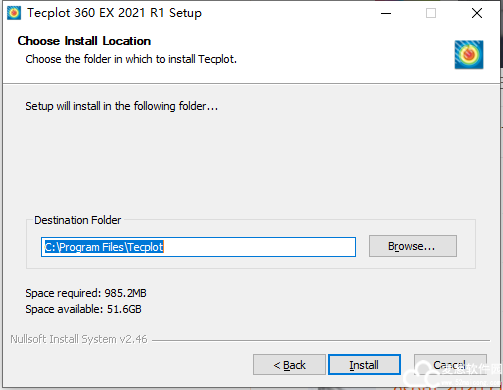Click the 'Setup will install in the following folder' text

pos(122,106)
